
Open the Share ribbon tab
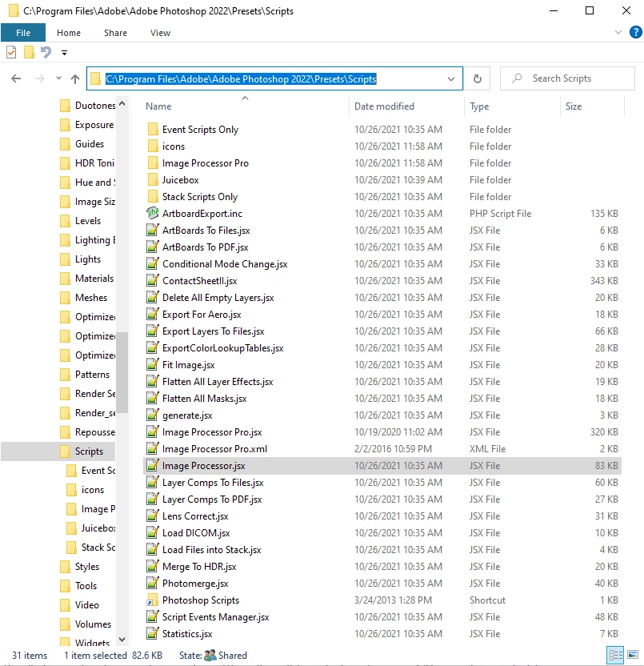(115, 33)
